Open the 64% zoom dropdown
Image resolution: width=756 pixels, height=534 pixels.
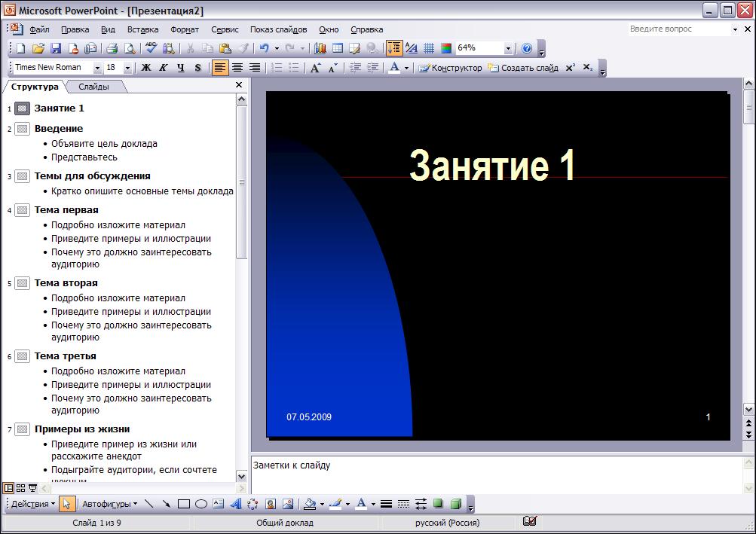[x=508, y=48]
